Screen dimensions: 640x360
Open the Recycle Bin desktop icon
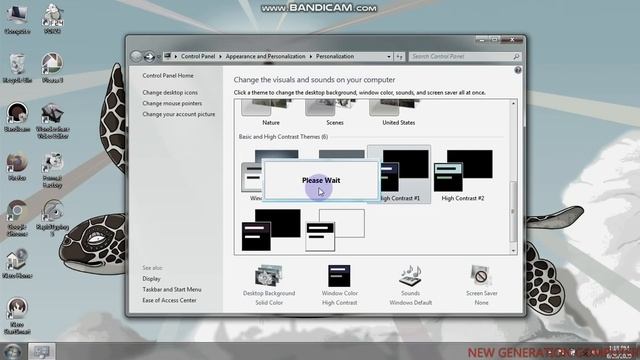click(x=17, y=69)
